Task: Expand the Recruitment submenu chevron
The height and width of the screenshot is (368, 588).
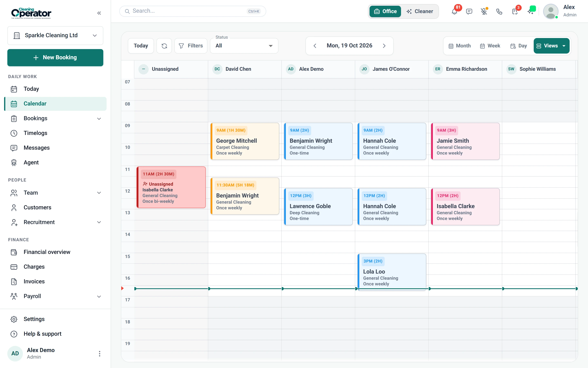Action: pyautogui.click(x=99, y=222)
